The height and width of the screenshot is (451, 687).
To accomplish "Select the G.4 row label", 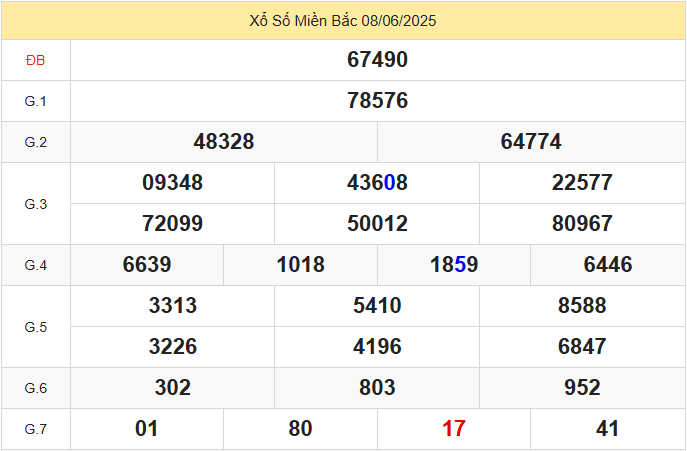I will pos(35,265).
